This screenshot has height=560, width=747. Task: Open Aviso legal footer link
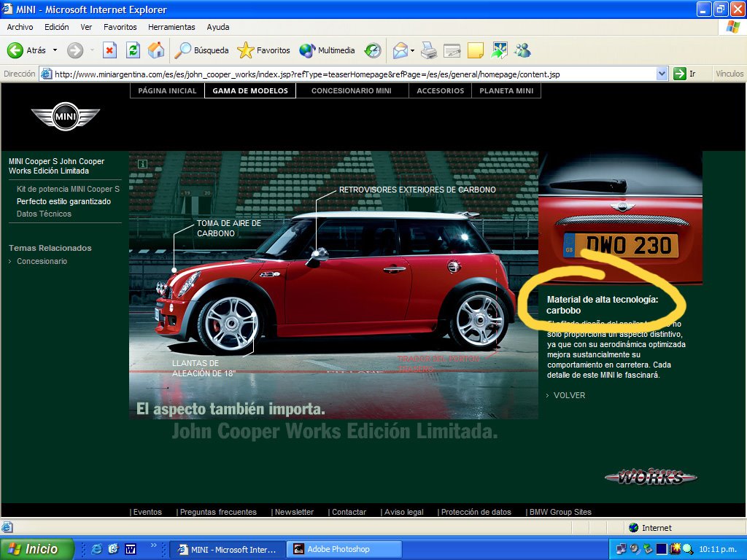(403, 512)
